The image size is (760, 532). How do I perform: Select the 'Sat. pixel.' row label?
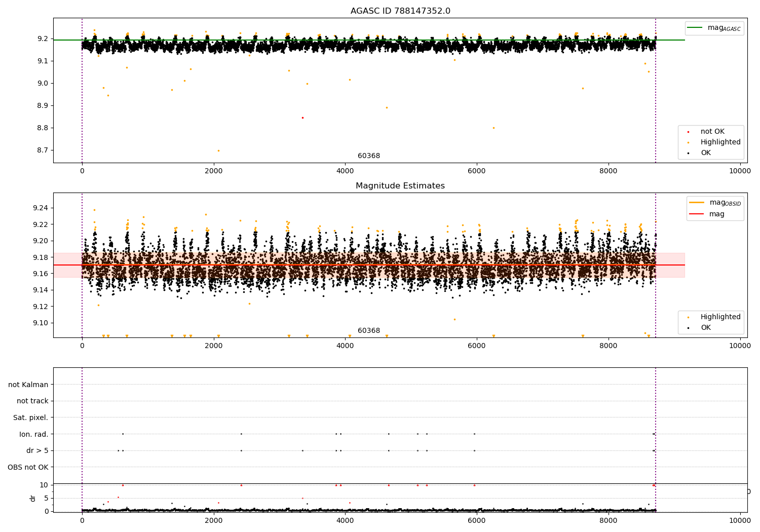[x=31, y=418]
